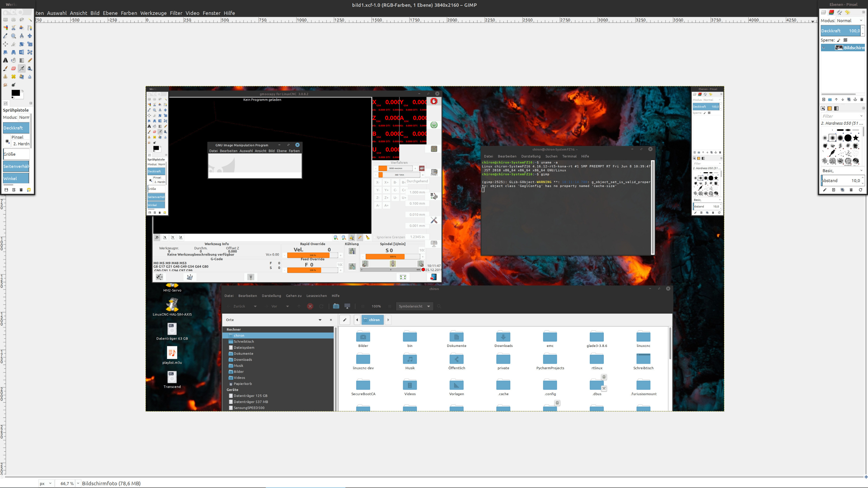Open tool options Modus dropdown
Viewport: 868px width, 488px height.
(x=24, y=117)
